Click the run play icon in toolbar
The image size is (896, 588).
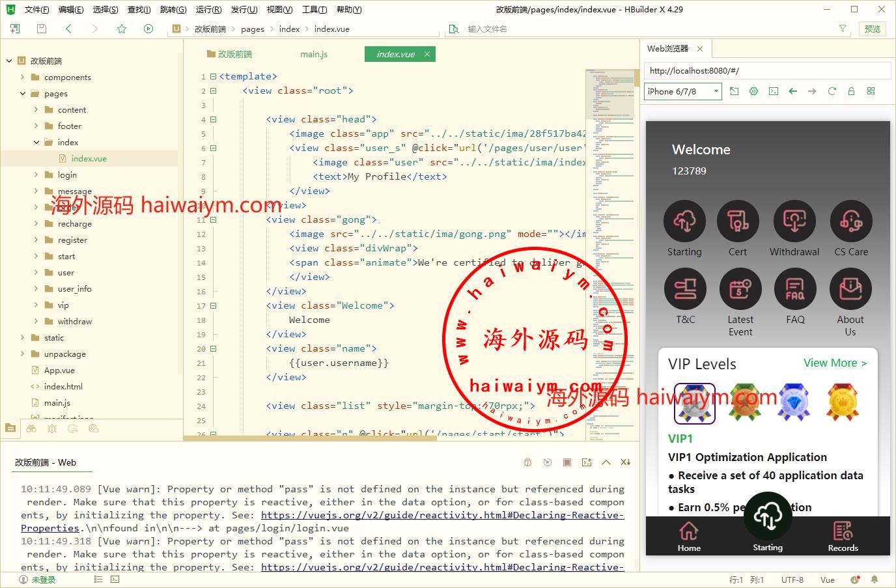coord(148,29)
